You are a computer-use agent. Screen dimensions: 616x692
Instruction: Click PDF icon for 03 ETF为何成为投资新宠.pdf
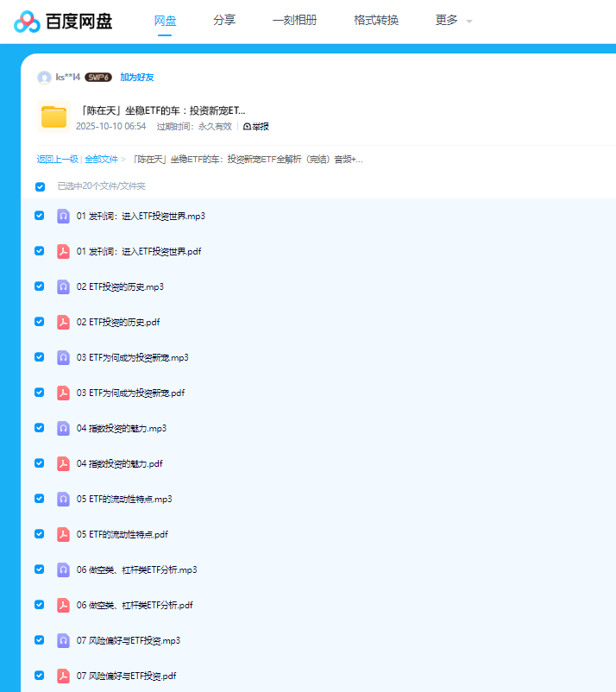tap(64, 393)
